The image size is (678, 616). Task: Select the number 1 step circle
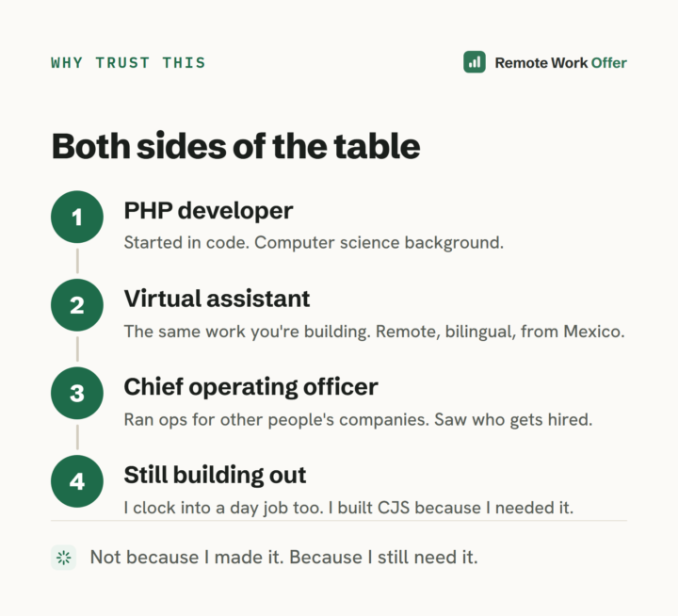77,217
